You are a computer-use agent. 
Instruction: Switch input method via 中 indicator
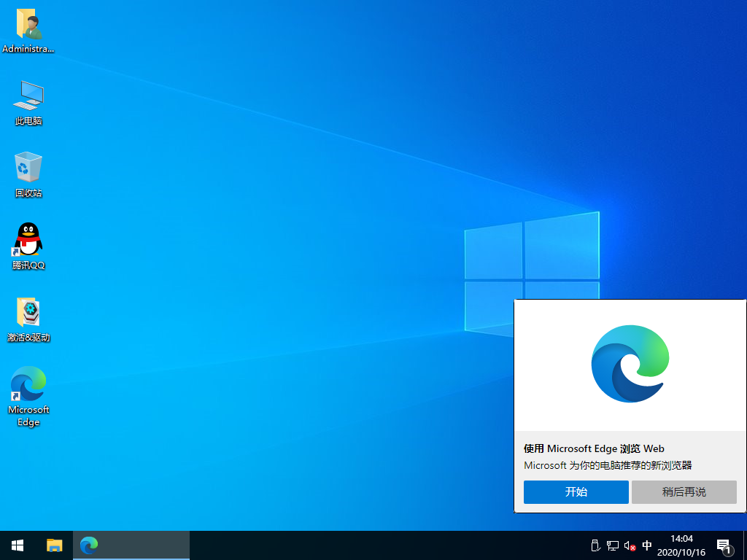pyautogui.click(x=647, y=545)
